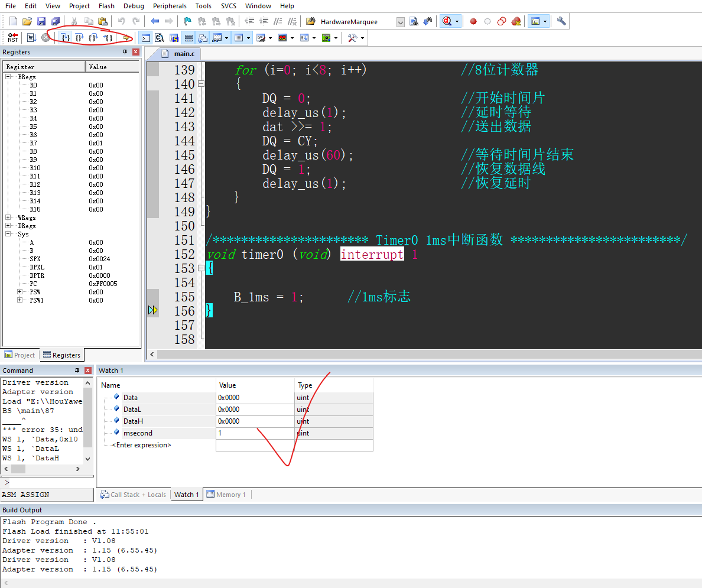
Task: Click the Step into icon
Action: (x=66, y=38)
